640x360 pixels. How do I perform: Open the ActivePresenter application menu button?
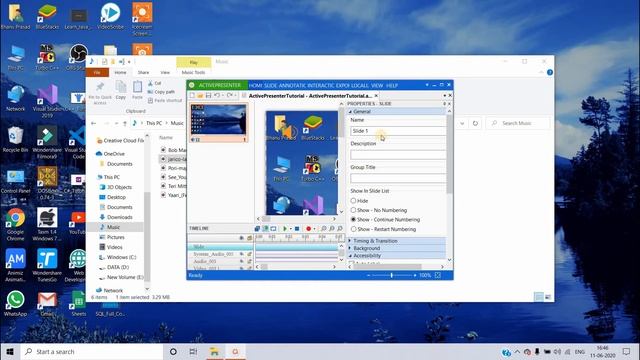tap(217, 85)
